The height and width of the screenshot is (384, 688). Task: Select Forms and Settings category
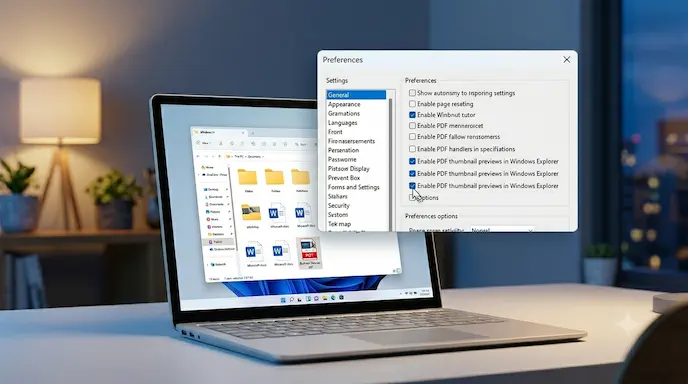click(x=354, y=187)
